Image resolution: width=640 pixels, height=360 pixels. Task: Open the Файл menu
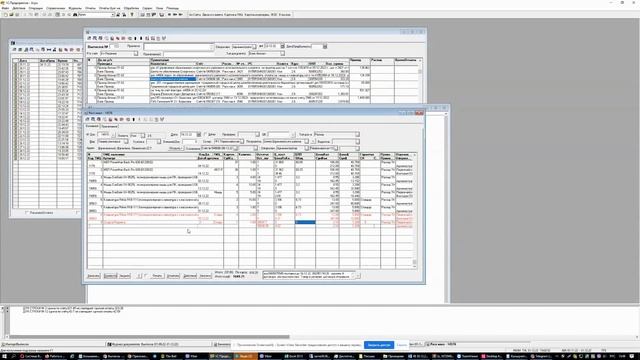(5, 8)
